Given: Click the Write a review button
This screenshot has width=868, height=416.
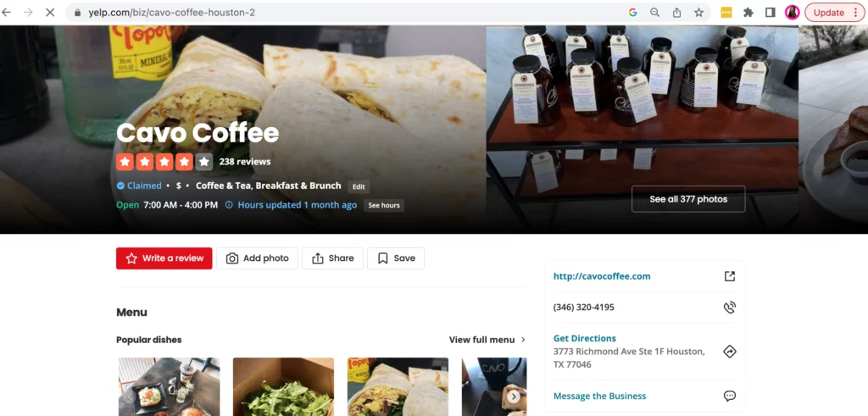Looking at the screenshot, I should tap(164, 258).
